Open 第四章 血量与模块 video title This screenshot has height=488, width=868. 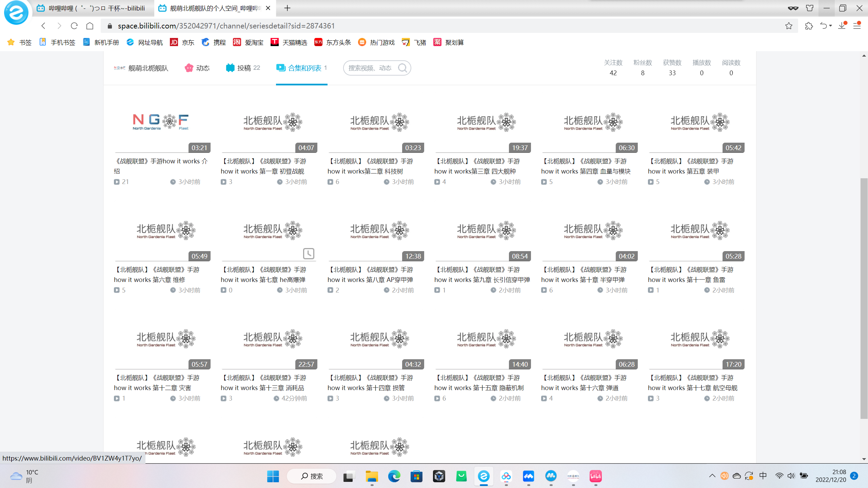click(586, 166)
